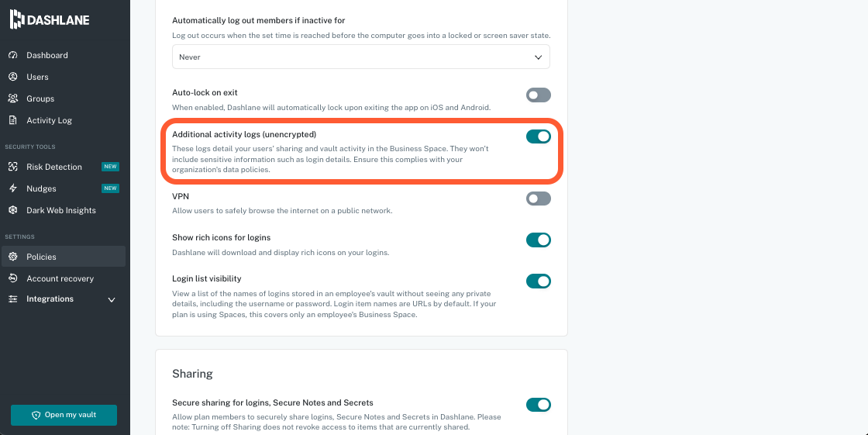Turn on the VPN toggle
This screenshot has height=435, width=868.
click(538, 199)
